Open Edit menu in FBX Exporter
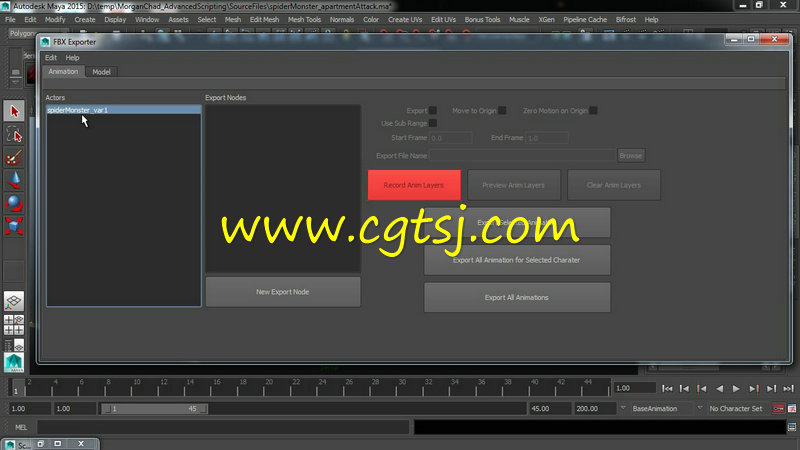Screen dimensions: 800x450 (x=51, y=58)
